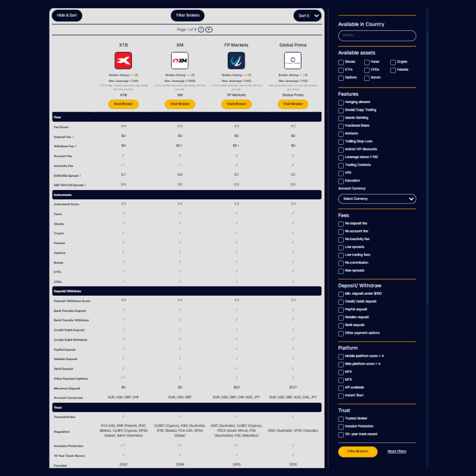Check API available filter

pos(341,388)
